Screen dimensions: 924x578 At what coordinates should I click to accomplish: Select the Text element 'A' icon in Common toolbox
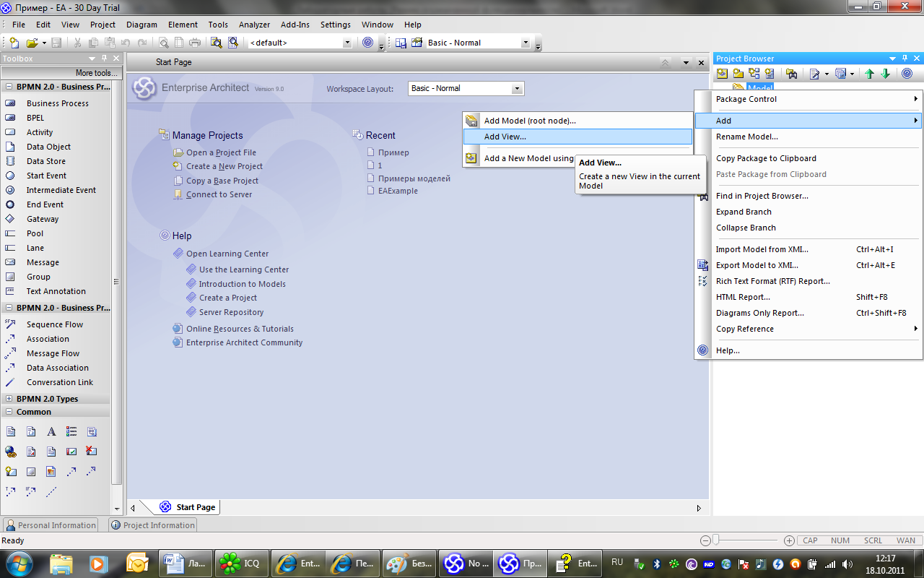(x=51, y=432)
